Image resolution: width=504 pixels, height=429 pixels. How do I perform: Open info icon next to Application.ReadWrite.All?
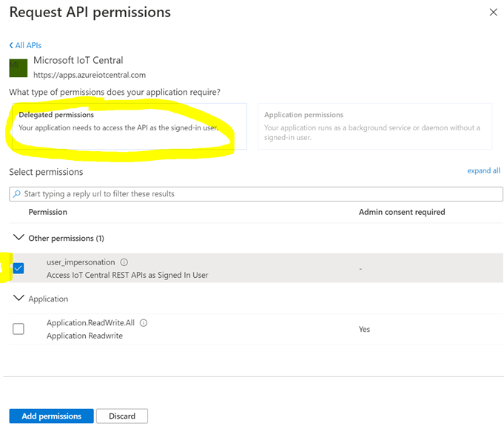click(144, 323)
